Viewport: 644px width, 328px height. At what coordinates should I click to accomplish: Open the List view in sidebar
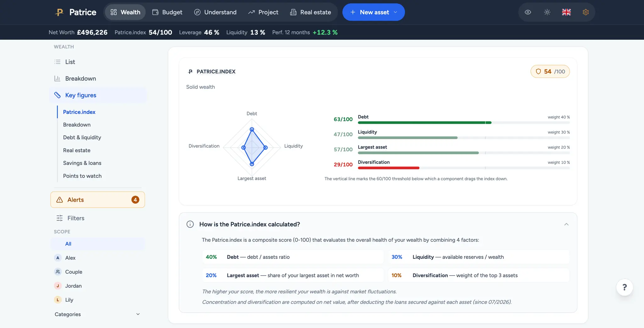[97, 62]
